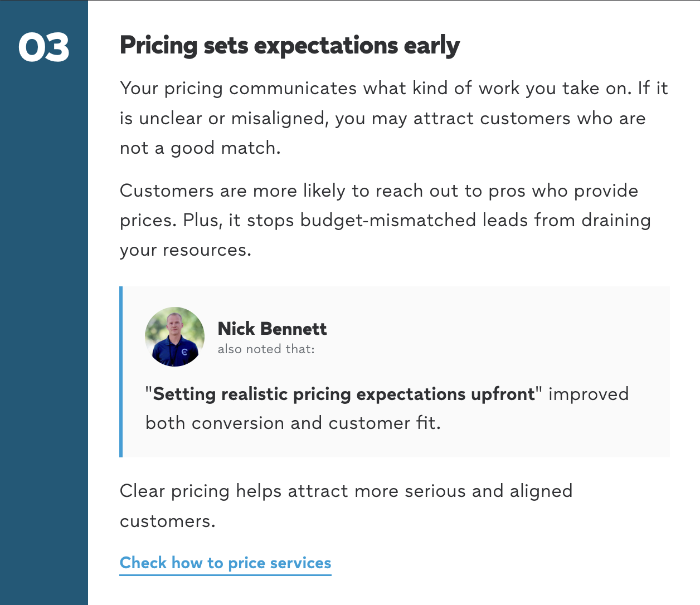This screenshot has height=605, width=700.
Task: Click the Clear pricing helps attract sentence
Action: (x=346, y=506)
